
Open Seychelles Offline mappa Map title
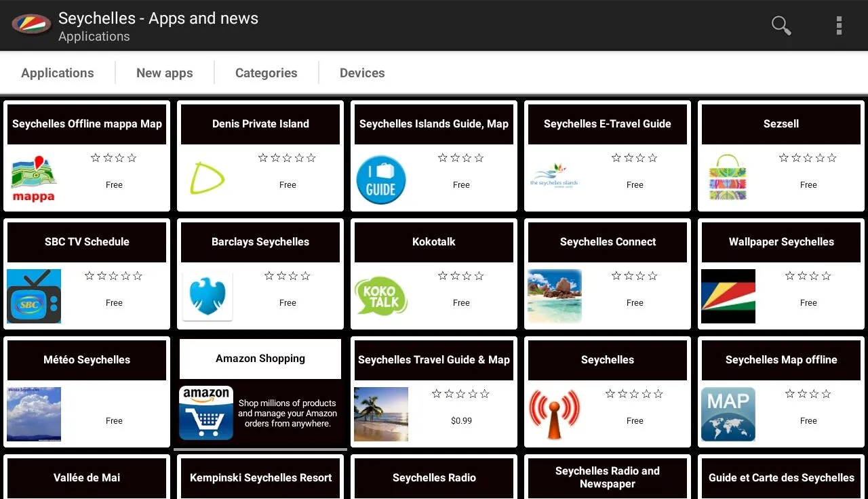pos(87,124)
